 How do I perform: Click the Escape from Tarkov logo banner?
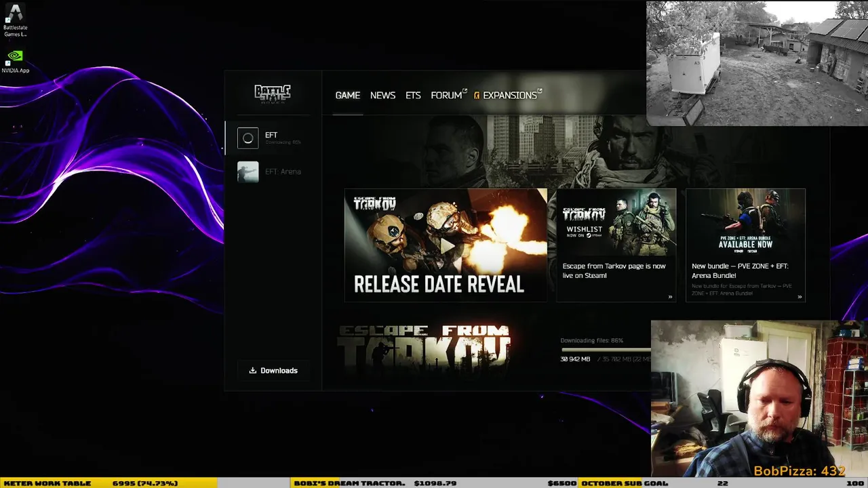point(424,348)
